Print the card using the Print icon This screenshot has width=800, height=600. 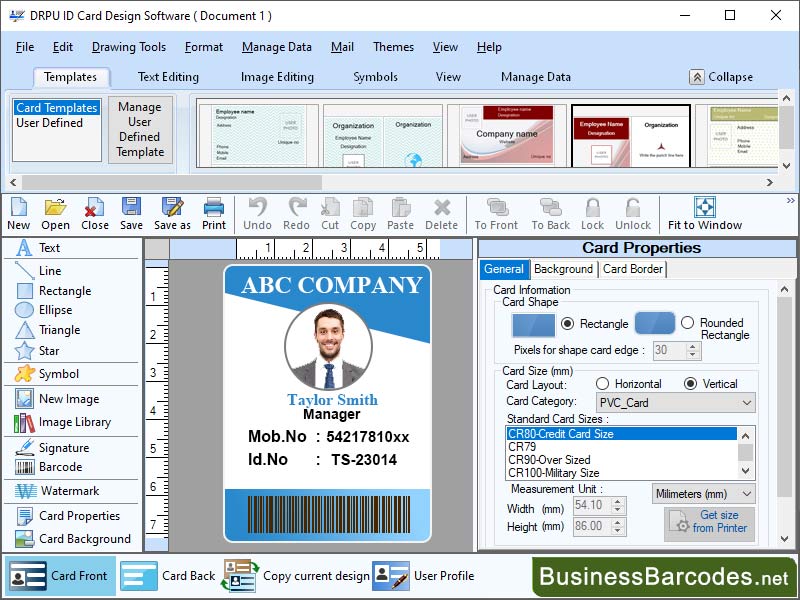214,214
